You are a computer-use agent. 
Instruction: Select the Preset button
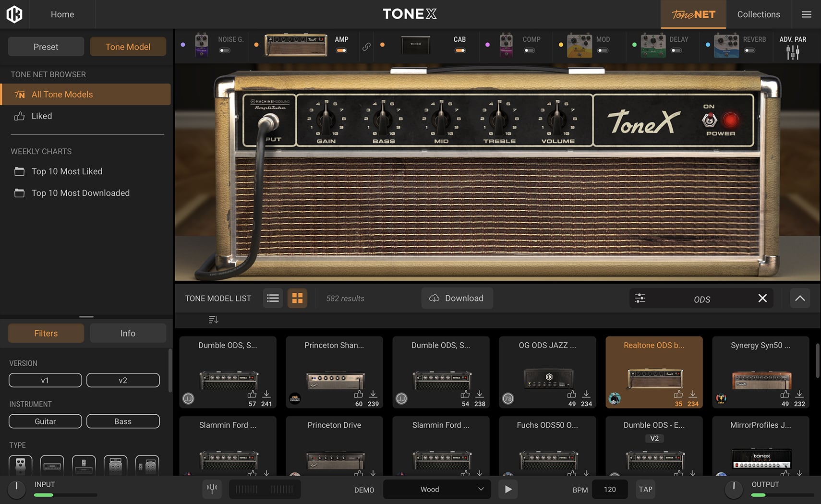click(46, 47)
